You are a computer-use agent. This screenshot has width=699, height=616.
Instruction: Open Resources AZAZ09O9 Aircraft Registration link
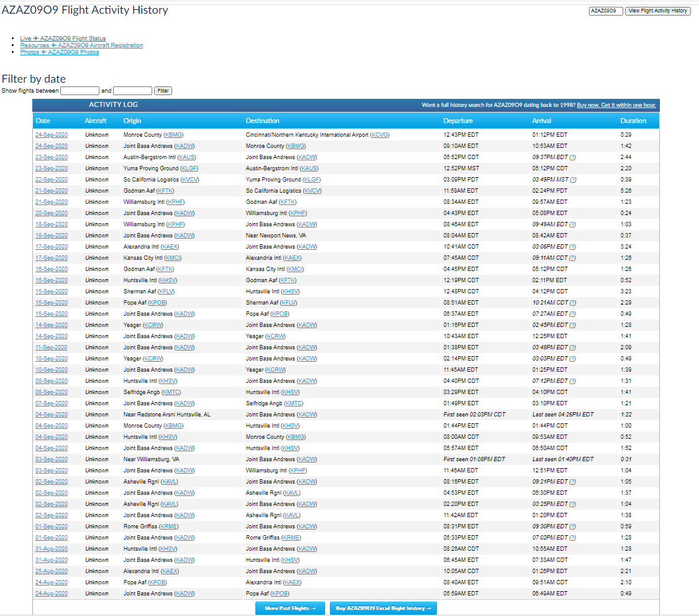point(81,45)
